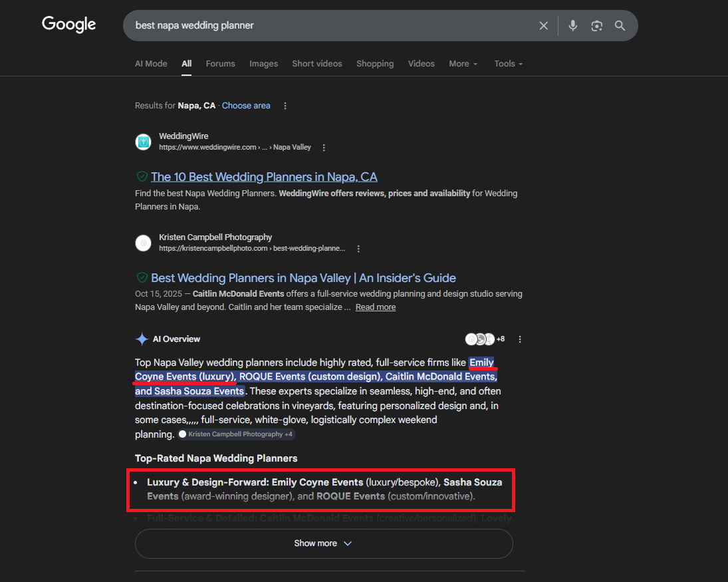This screenshot has height=582, width=728.
Task: Click verified shield icon beside WeddingWire title
Action: pos(142,176)
